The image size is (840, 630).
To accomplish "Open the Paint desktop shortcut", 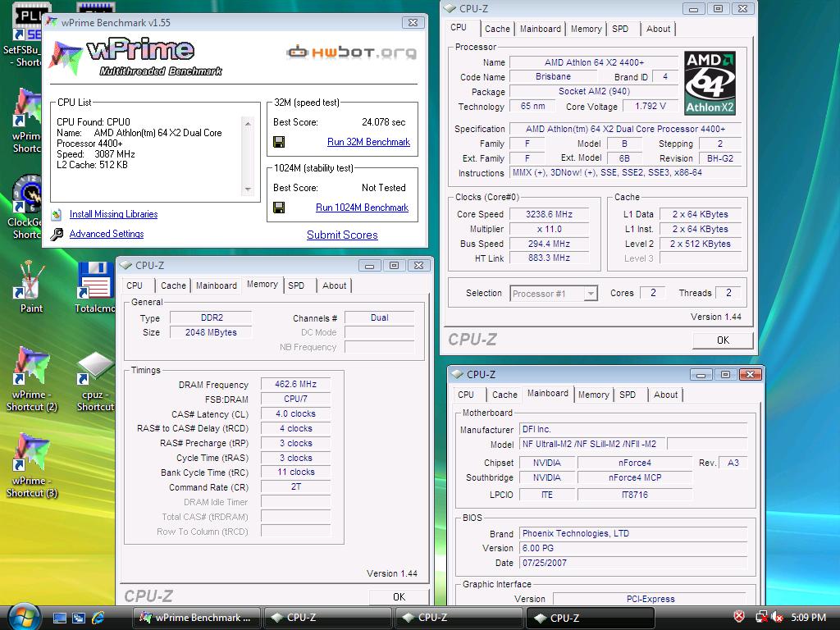I will click(30, 286).
